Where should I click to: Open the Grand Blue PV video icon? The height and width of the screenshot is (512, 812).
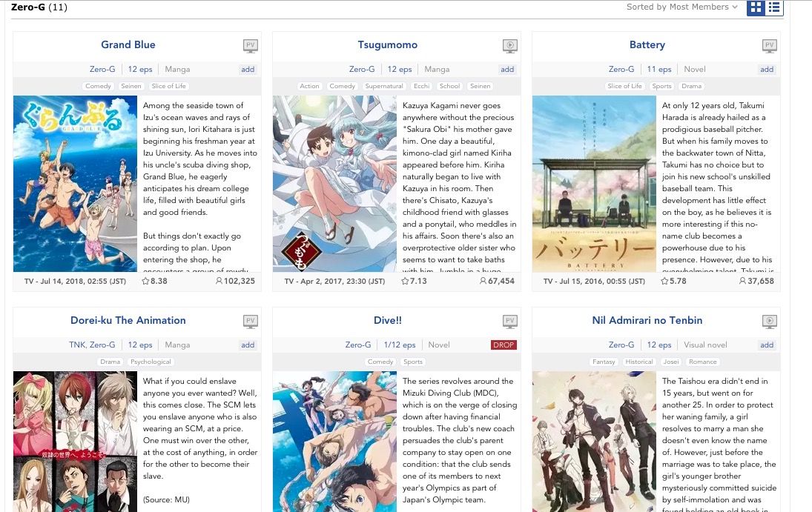click(251, 45)
